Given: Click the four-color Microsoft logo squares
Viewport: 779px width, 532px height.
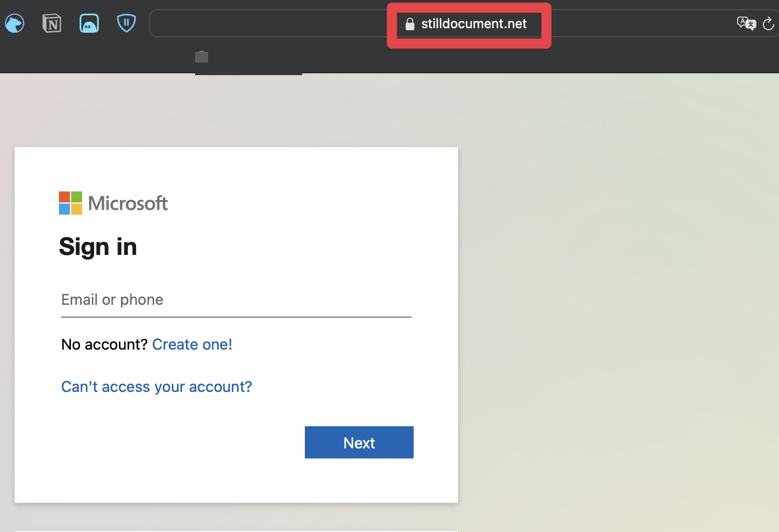Looking at the screenshot, I should [x=71, y=203].
